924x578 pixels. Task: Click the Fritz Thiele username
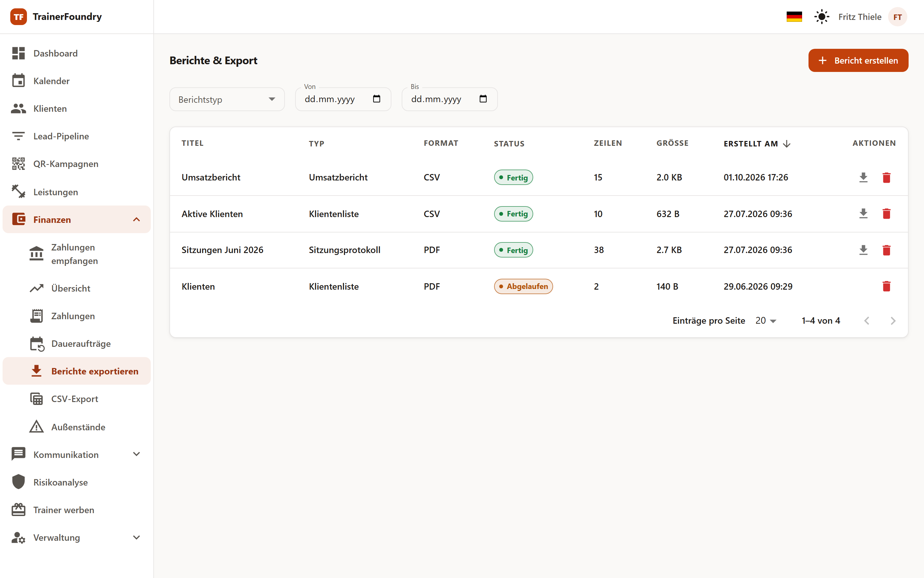tap(860, 17)
